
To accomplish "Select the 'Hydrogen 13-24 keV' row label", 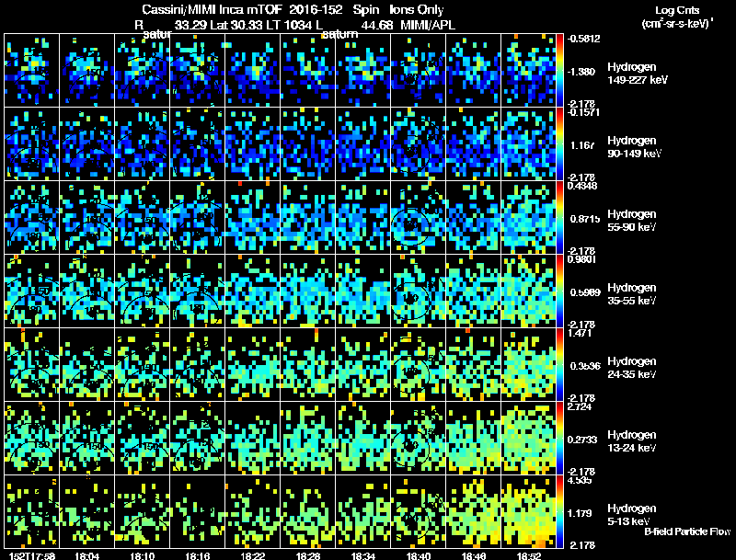I will tap(632, 441).
